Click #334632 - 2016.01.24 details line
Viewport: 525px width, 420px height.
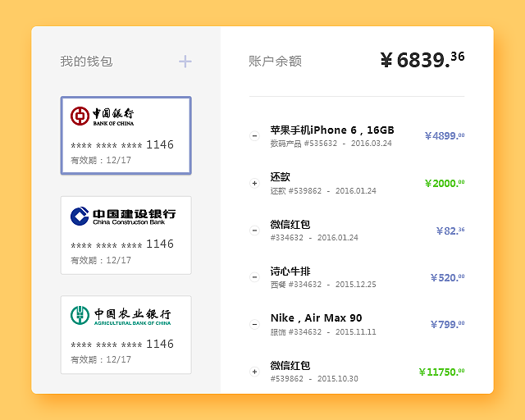(x=314, y=238)
